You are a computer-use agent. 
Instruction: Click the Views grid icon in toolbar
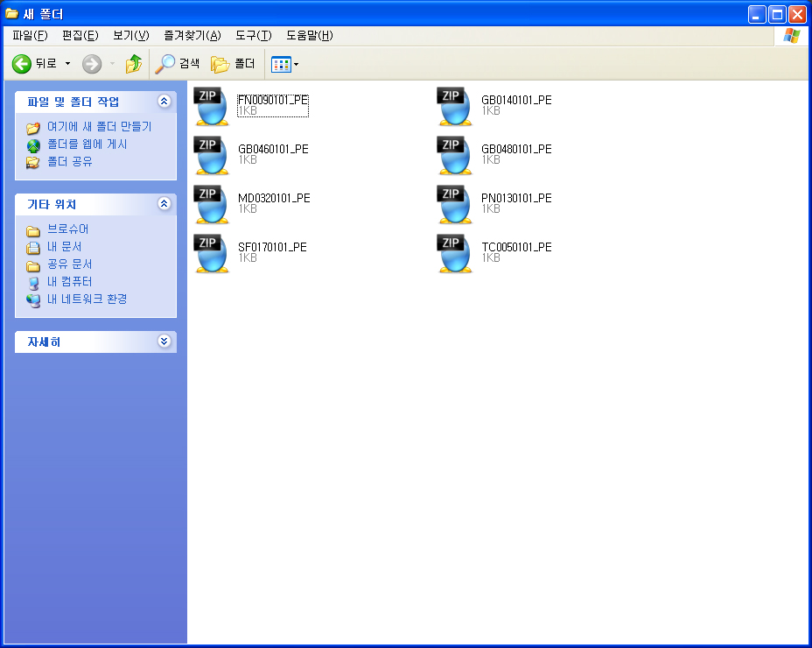pyautogui.click(x=281, y=65)
